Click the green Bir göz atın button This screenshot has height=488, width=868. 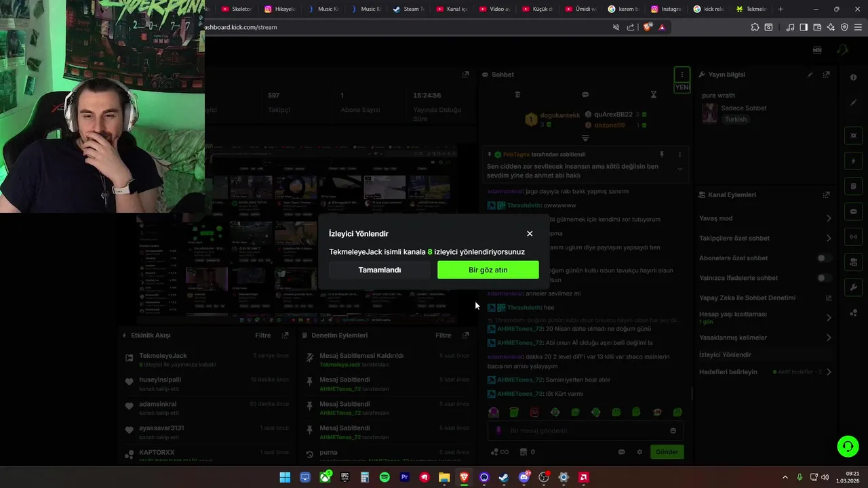coord(488,270)
